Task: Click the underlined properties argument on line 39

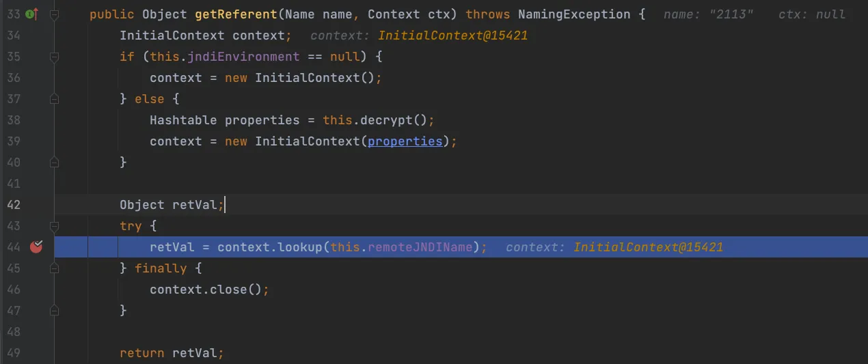Action: coord(405,141)
